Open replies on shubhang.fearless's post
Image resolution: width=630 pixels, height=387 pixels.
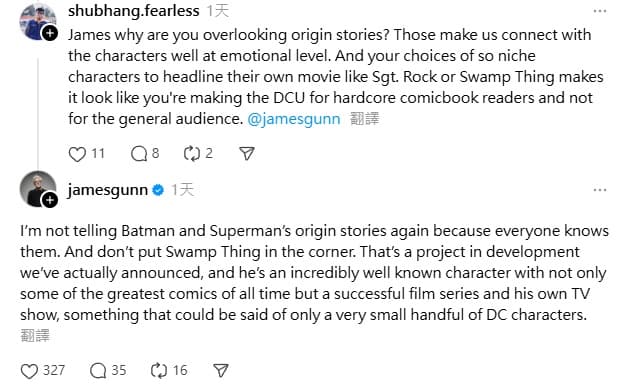139,154
